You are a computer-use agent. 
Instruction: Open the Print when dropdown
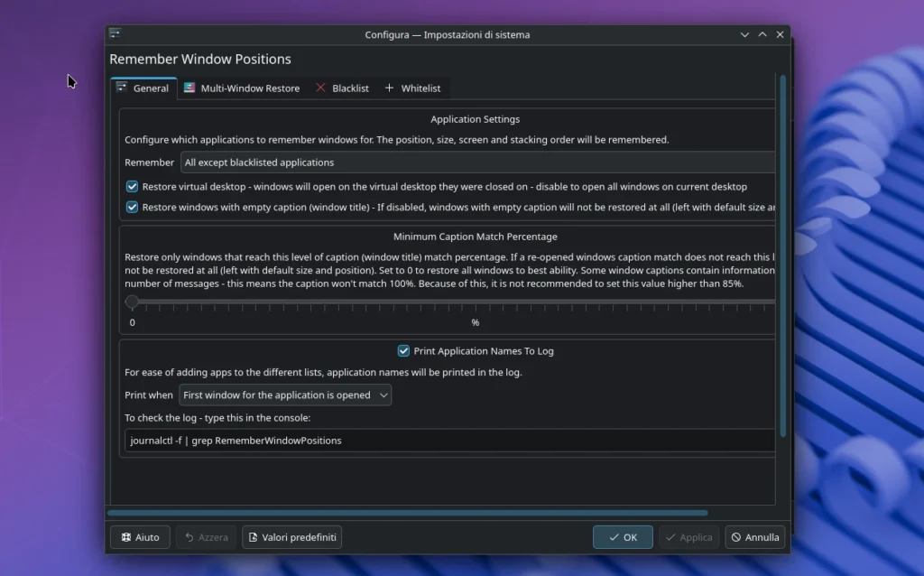(284, 395)
